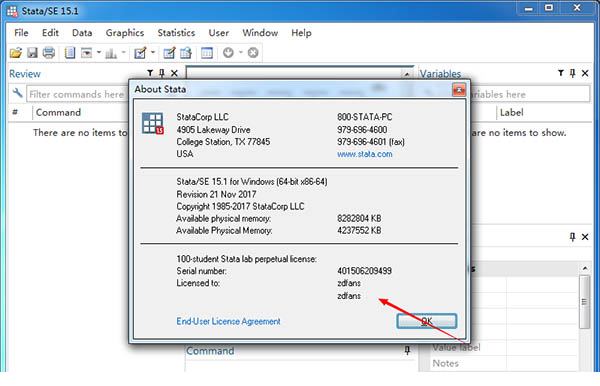Click the Value label property row
The image size is (600, 386).
(x=504, y=347)
